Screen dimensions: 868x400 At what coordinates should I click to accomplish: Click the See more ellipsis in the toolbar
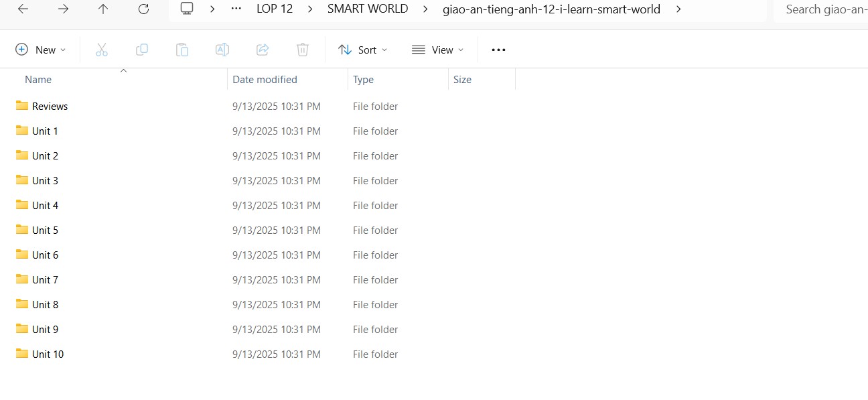coord(498,49)
